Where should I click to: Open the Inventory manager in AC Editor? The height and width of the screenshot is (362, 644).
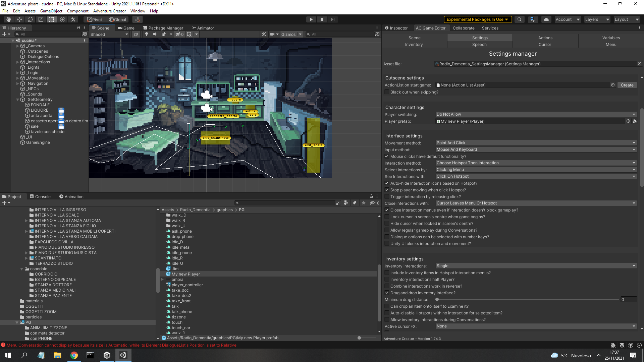coord(414,45)
